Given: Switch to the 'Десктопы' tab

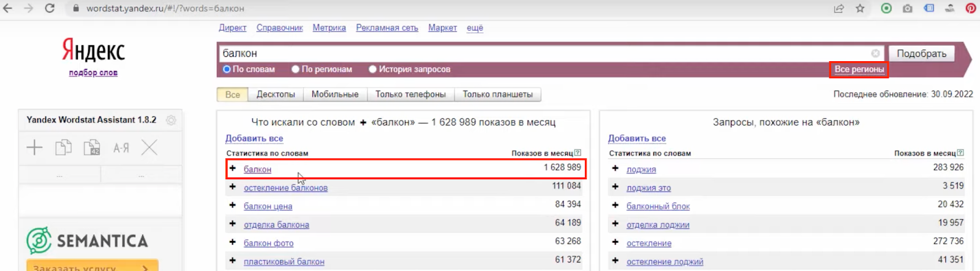Looking at the screenshot, I should pyautogui.click(x=276, y=95).
